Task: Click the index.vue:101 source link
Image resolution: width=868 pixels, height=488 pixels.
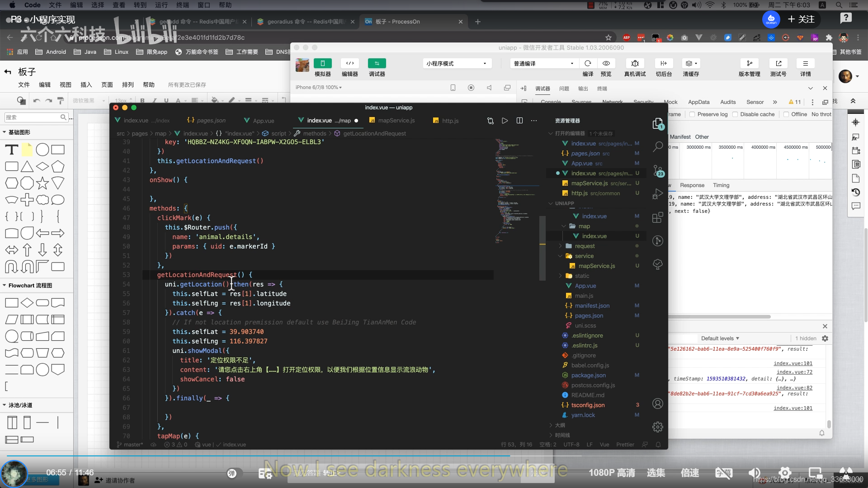Action: point(793,363)
